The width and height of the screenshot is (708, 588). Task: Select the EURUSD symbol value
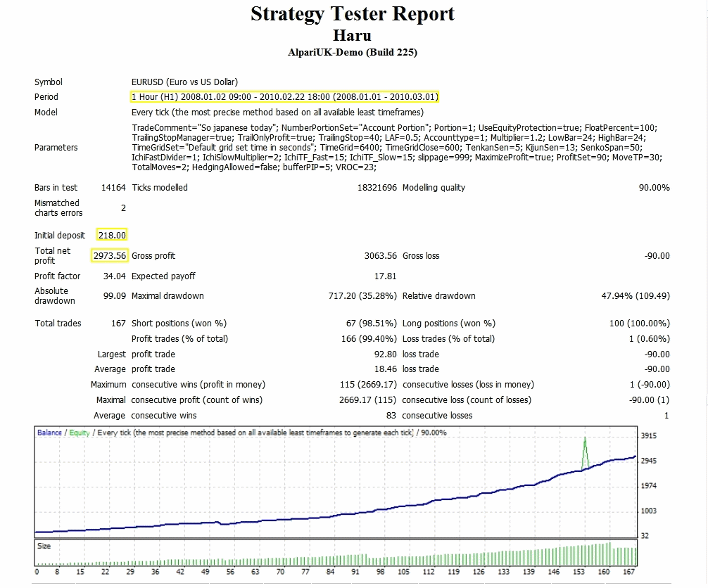[184, 82]
